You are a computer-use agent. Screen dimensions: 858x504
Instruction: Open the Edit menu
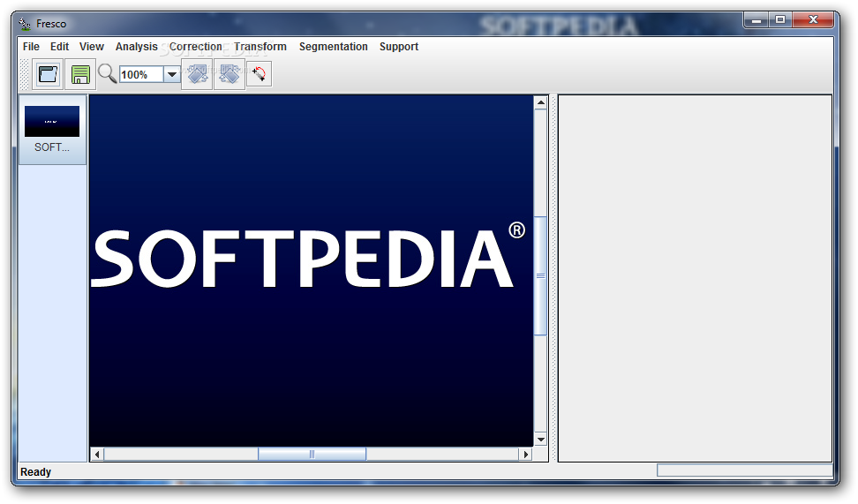[x=60, y=47]
